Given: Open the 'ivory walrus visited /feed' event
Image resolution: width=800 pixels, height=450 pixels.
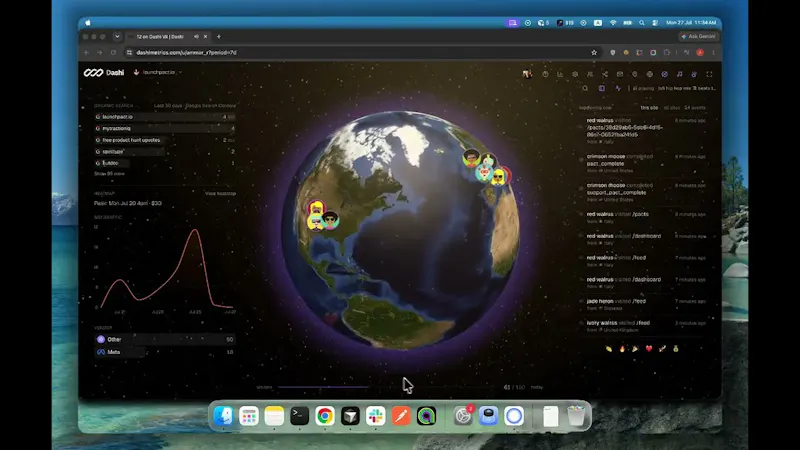Looking at the screenshot, I should pos(643,326).
